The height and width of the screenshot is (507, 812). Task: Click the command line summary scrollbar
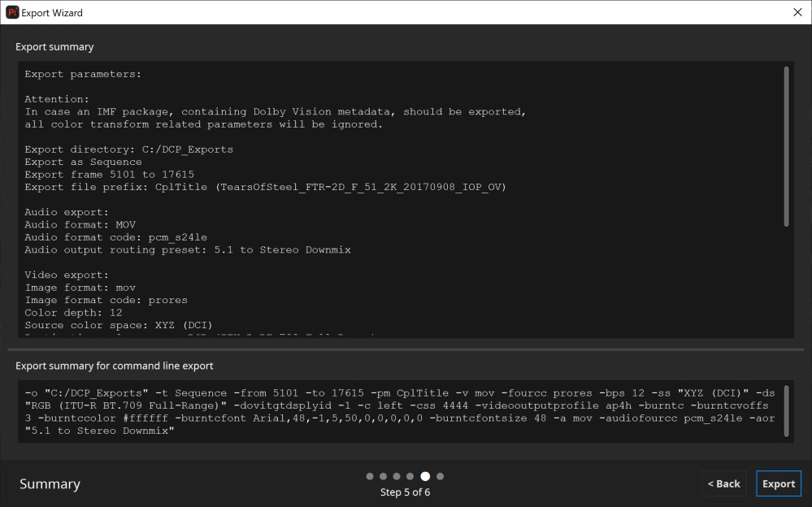click(x=786, y=412)
